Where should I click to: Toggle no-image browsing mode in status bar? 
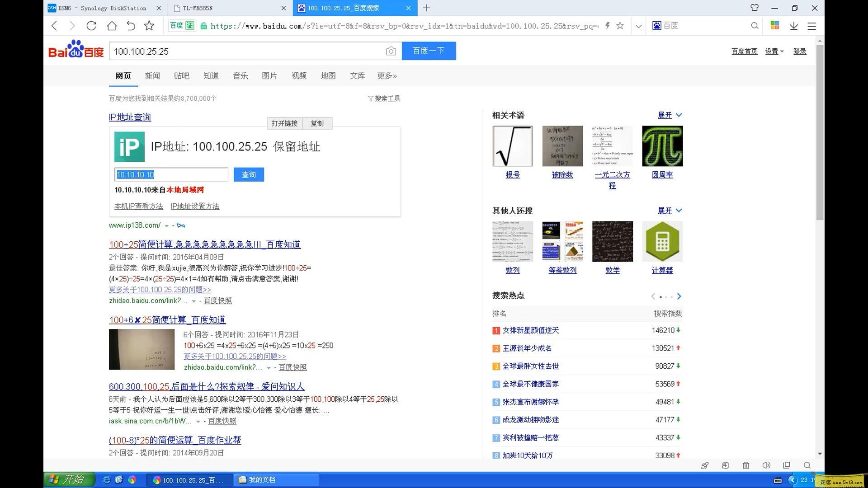726,465
